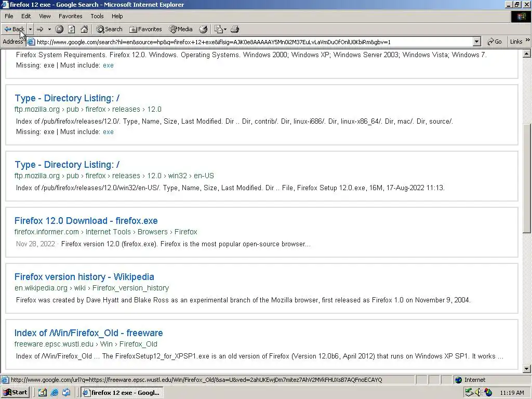
Task: Click the first system tray icon
Action: pyautogui.click(x=469, y=393)
